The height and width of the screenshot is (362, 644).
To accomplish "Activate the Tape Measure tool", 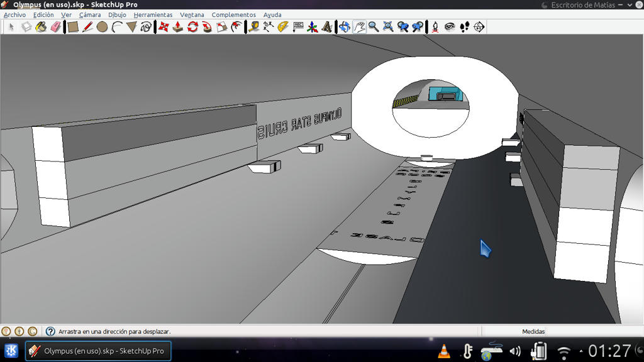I will pyautogui.click(x=254, y=27).
